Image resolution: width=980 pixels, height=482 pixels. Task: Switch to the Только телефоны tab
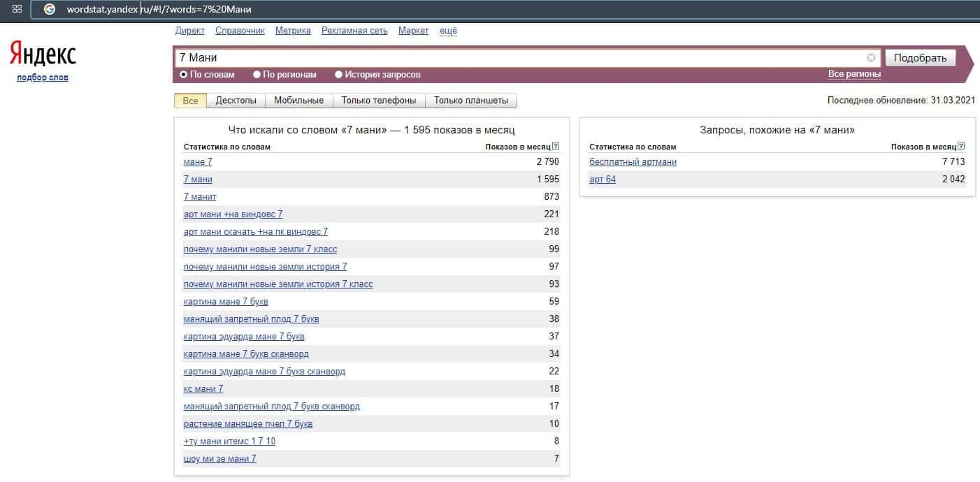click(x=378, y=101)
